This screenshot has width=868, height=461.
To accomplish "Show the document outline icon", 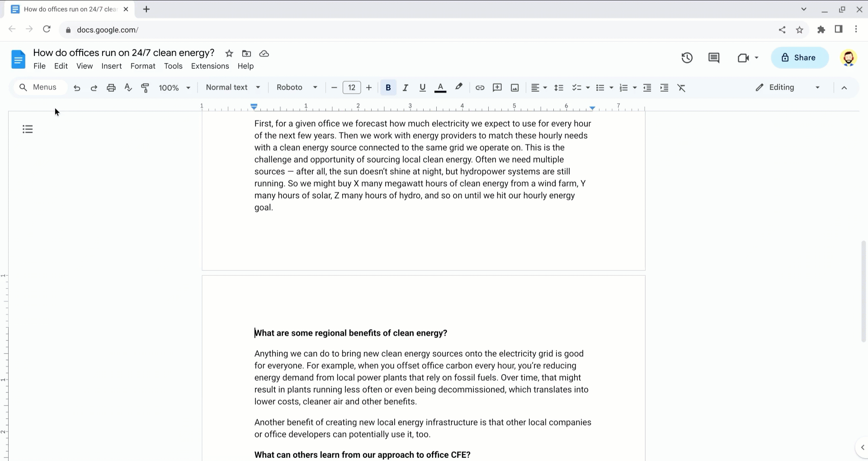I will tap(28, 129).
